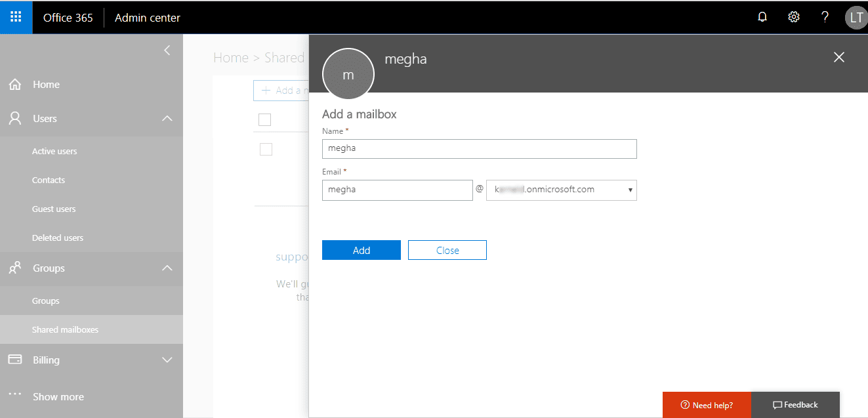This screenshot has height=418, width=868.
Task: Collapse the Groups section chevron
Action: click(x=167, y=268)
